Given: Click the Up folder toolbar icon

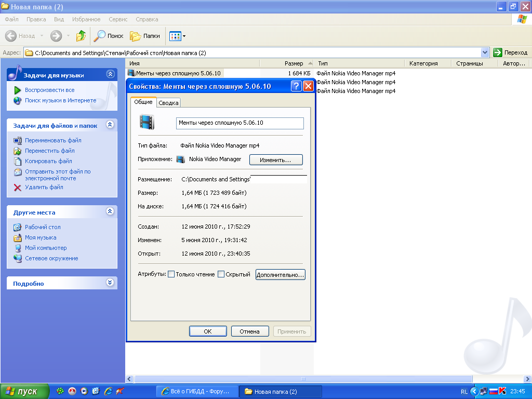Looking at the screenshot, I should (x=81, y=36).
